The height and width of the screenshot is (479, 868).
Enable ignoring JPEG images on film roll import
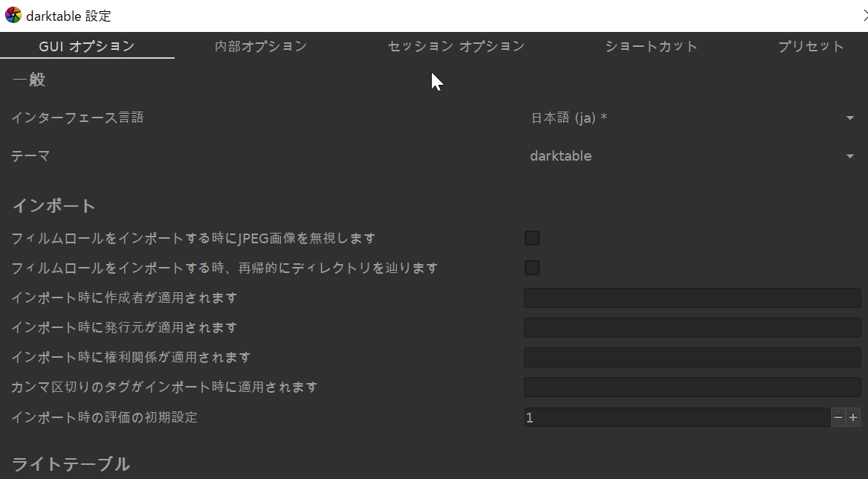tap(532, 238)
